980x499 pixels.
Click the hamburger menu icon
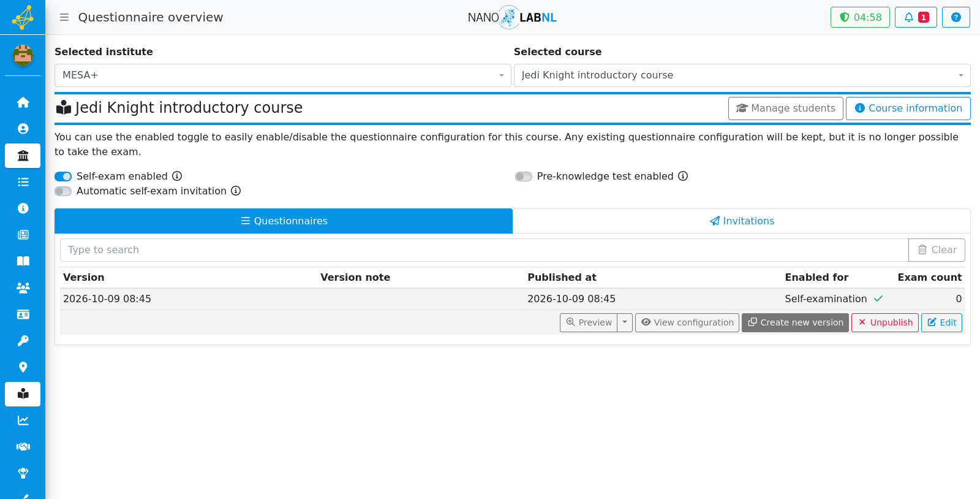click(x=64, y=17)
